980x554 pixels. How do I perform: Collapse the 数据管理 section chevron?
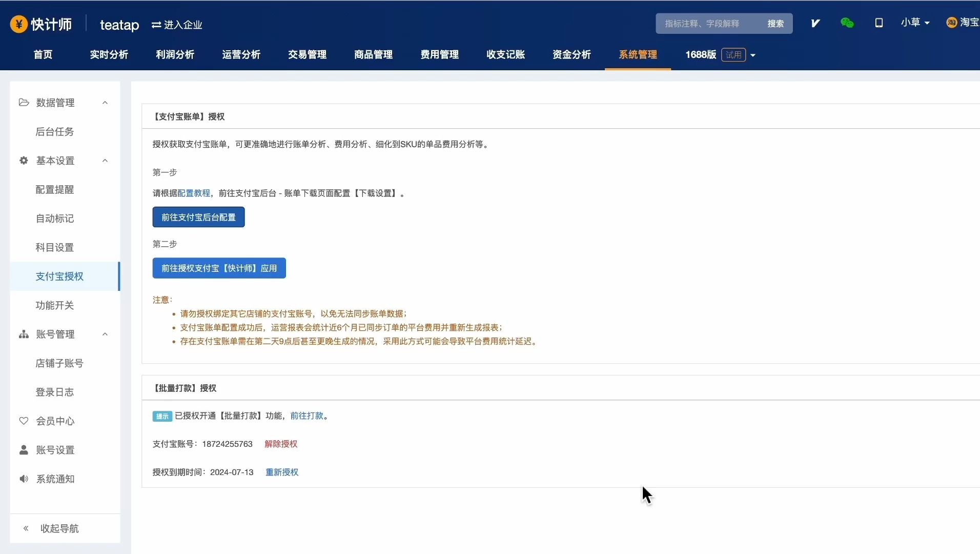pos(105,103)
